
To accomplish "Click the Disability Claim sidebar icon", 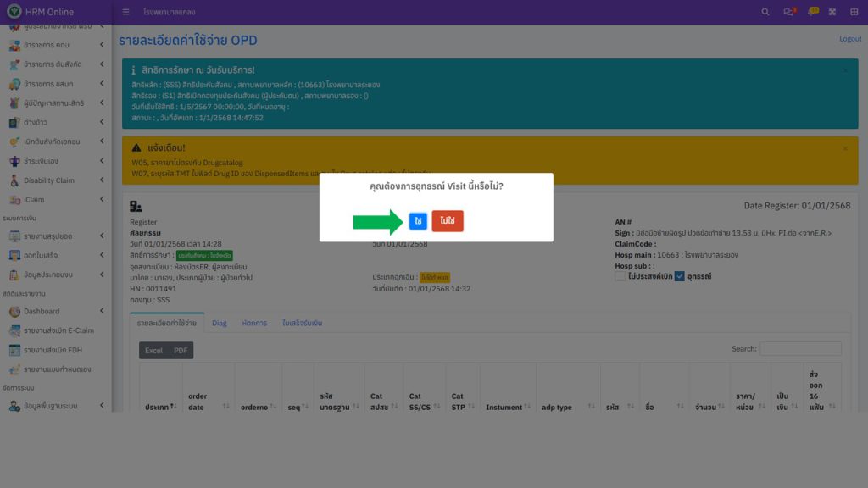I will coord(14,180).
